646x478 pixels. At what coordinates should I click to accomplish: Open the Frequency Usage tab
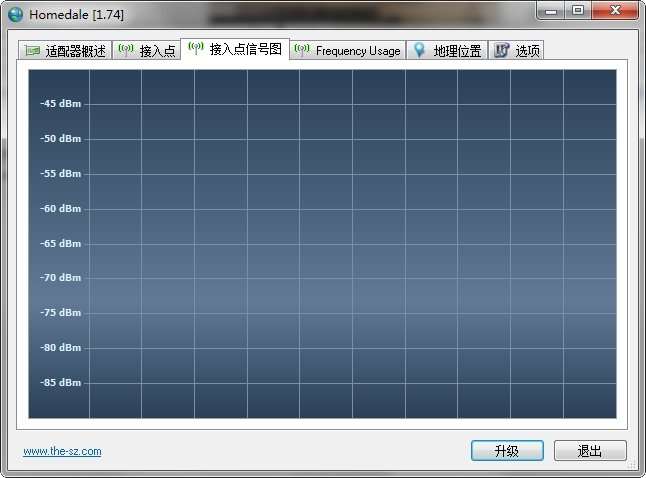[348, 51]
